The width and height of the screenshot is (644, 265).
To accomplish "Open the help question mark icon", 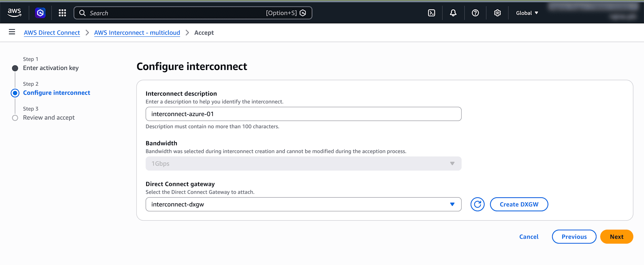I will [475, 13].
